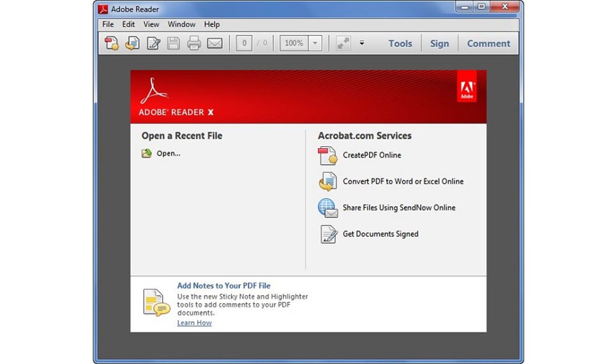Click the Sign document toolbar icon
Screen dimensions: 613x364
pos(153,43)
